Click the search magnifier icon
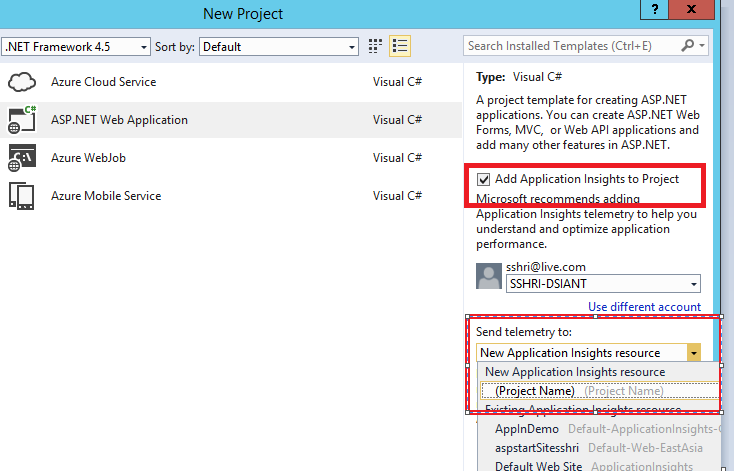 click(687, 45)
